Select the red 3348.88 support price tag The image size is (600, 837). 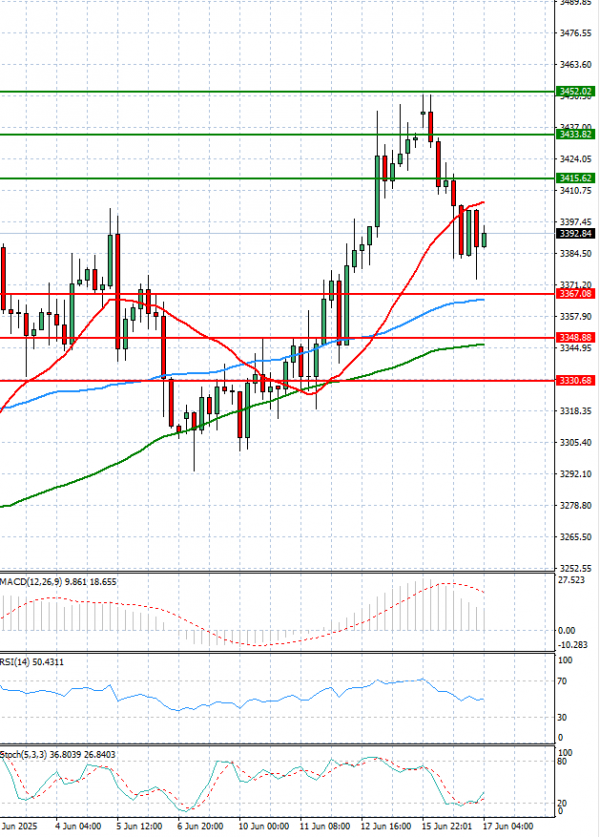tap(575, 337)
